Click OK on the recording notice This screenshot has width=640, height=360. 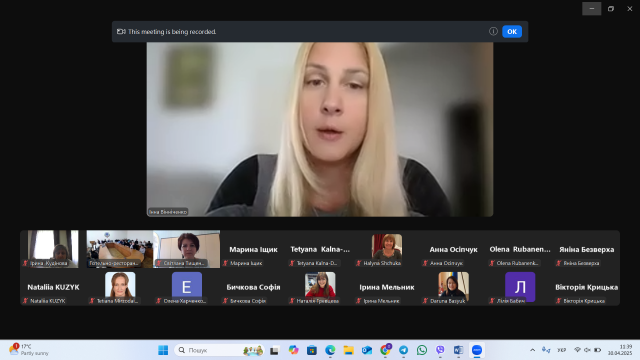(x=512, y=31)
